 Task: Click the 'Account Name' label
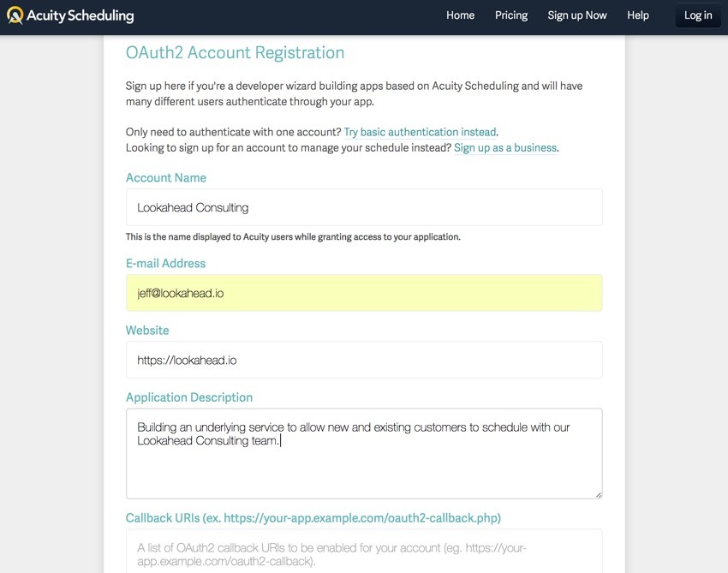[x=166, y=178]
